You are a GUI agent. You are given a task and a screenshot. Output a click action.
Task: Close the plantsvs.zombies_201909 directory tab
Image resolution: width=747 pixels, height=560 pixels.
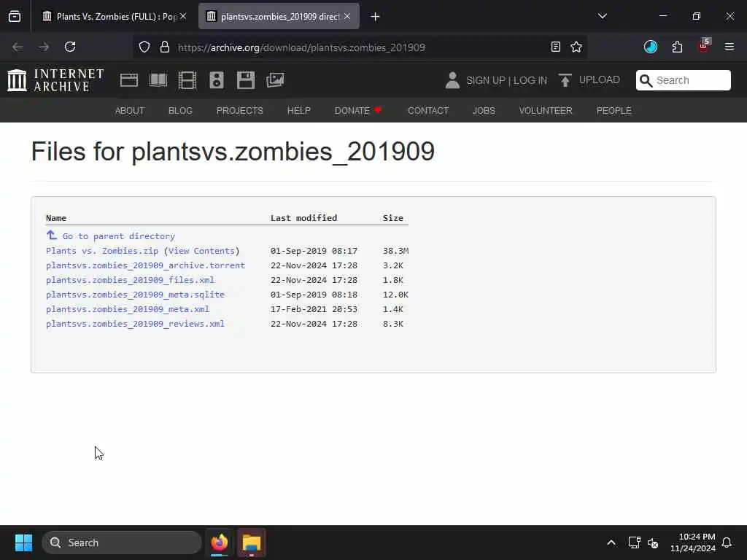pos(347,16)
